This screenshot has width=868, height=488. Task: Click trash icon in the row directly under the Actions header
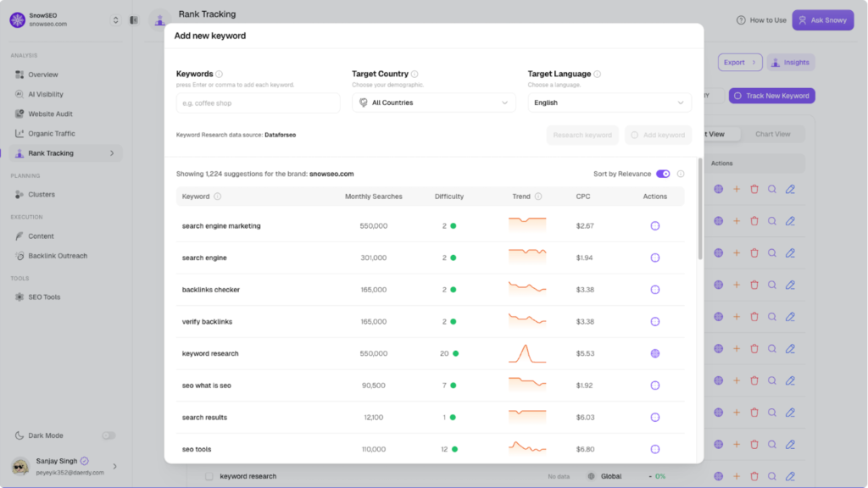[x=754, y=189]
